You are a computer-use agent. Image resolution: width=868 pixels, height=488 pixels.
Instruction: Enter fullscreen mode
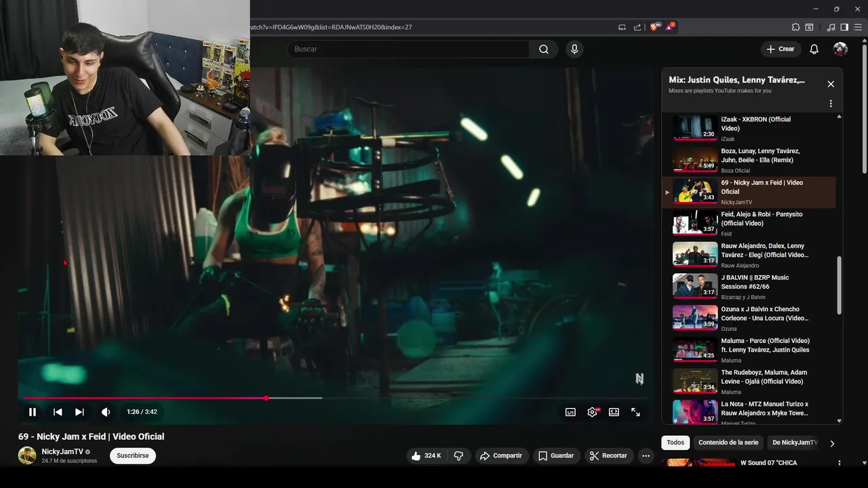point(635,411)
